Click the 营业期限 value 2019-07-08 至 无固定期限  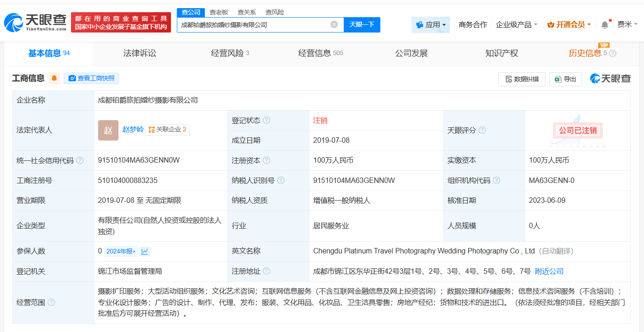140,201
